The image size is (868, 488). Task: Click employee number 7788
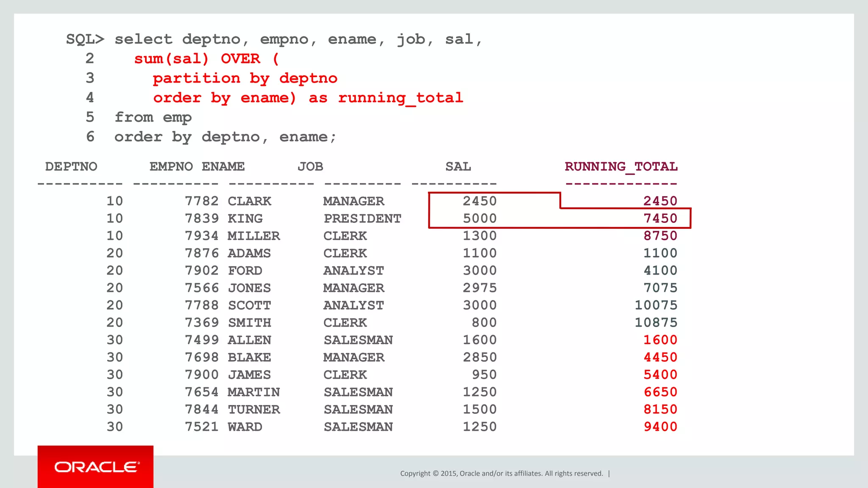pos(202,305)
